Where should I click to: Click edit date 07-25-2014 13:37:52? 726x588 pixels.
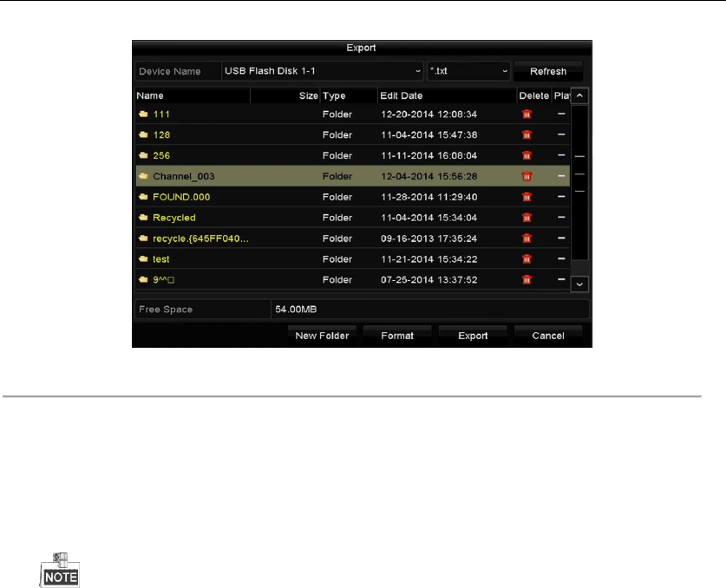click(x=428, y=279)
